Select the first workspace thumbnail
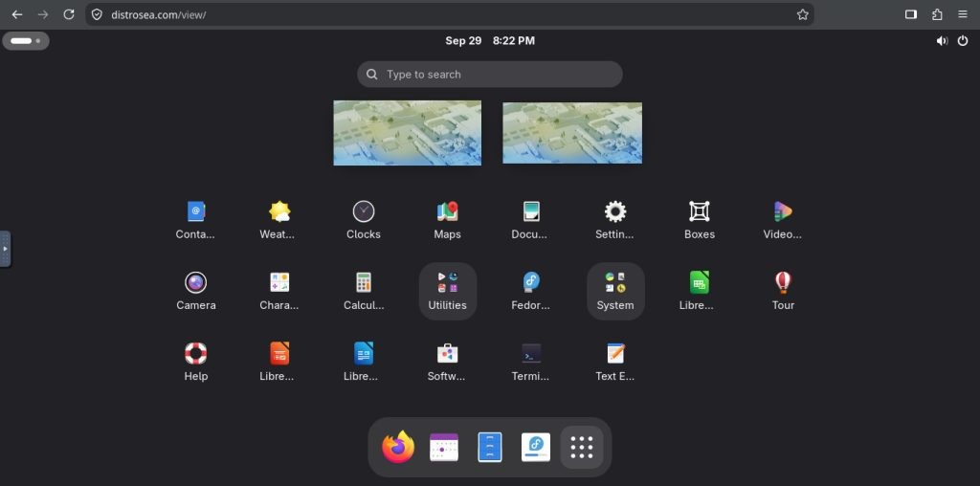 click(408, 133)
